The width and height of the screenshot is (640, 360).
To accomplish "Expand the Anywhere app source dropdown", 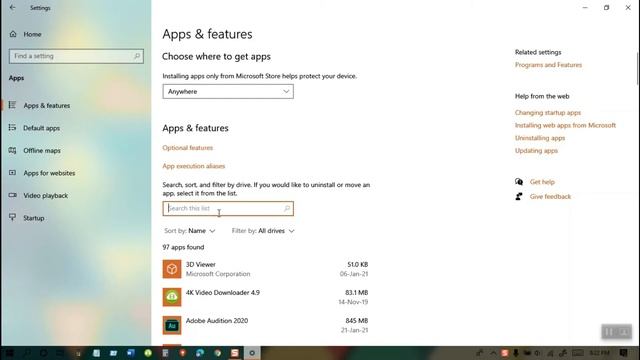I will [x=228, y=91].
